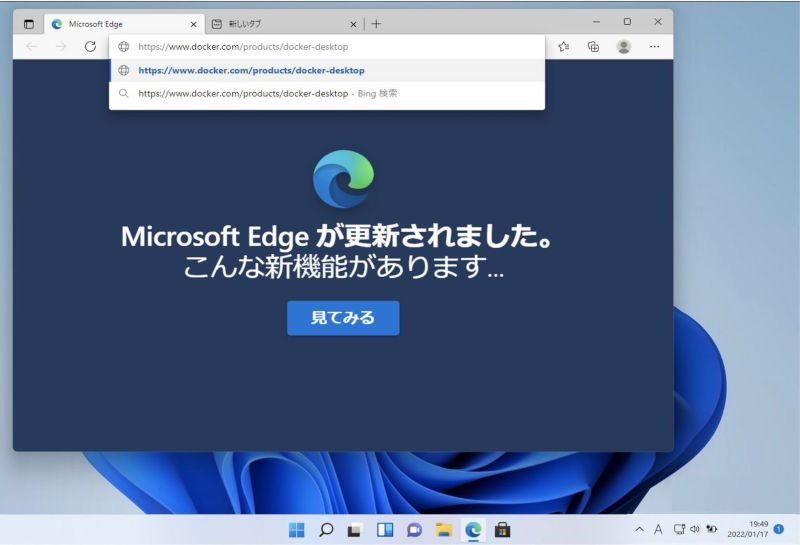Open the user profile avatar icon

pyautogui.click(x=623, y=46)
